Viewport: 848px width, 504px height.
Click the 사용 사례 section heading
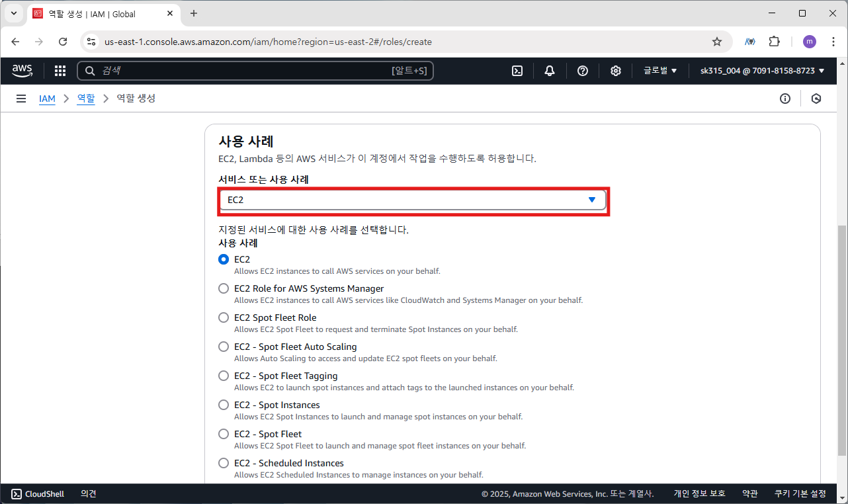click(246, 141)
